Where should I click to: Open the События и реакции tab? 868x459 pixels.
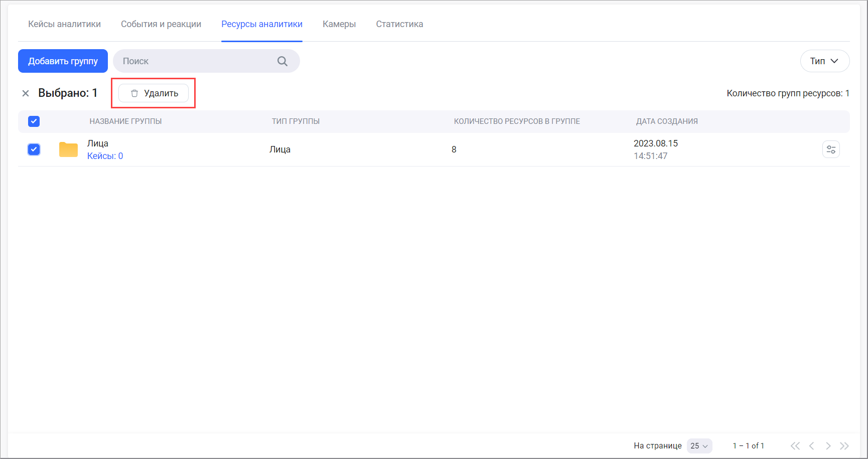pyautogui.click(x=161, y=24)
